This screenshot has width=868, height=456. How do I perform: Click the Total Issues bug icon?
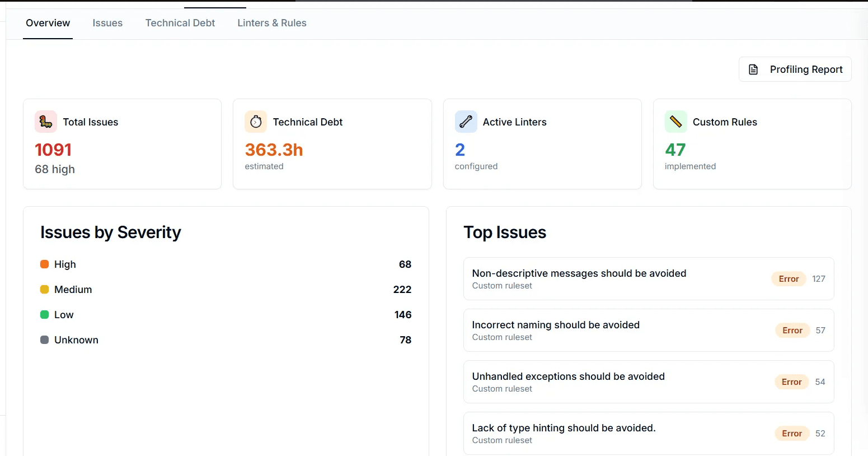coord(45,122)
